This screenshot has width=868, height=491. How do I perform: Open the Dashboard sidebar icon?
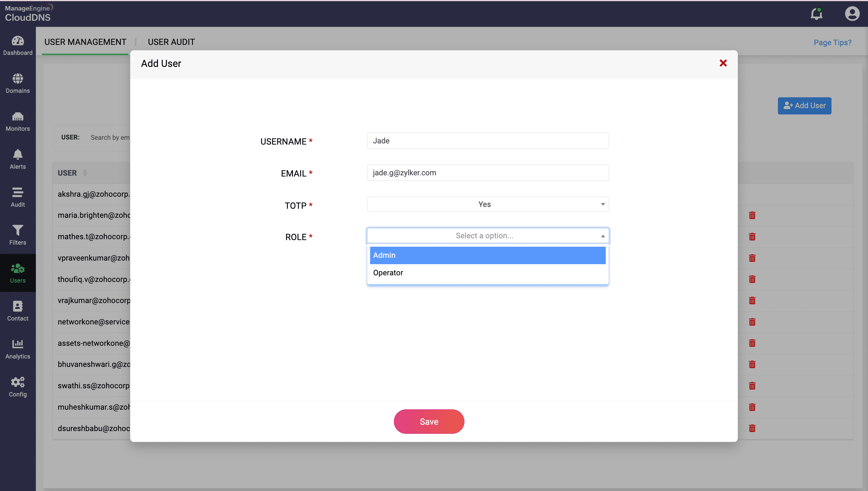[x=17, y=45]
